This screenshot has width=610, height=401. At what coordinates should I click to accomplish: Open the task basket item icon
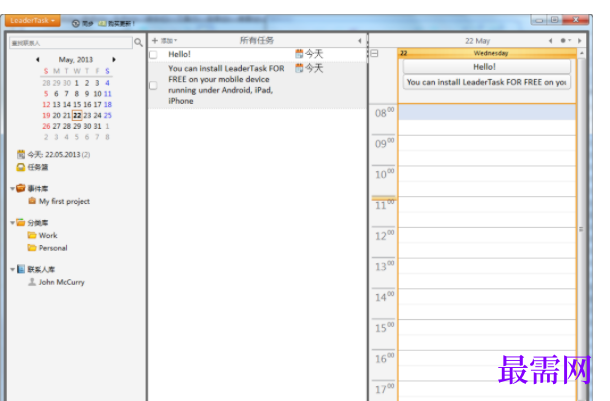tap(21, 167)
